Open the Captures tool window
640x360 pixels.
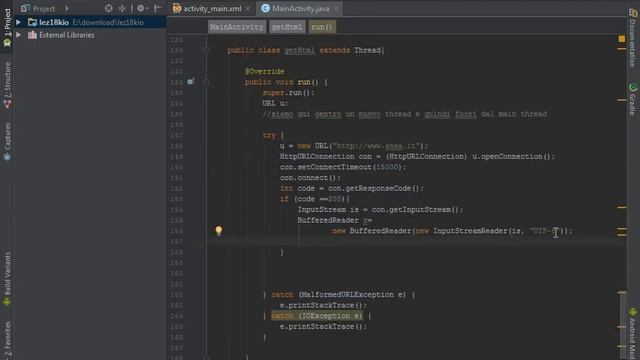click(x=7, y=141)
